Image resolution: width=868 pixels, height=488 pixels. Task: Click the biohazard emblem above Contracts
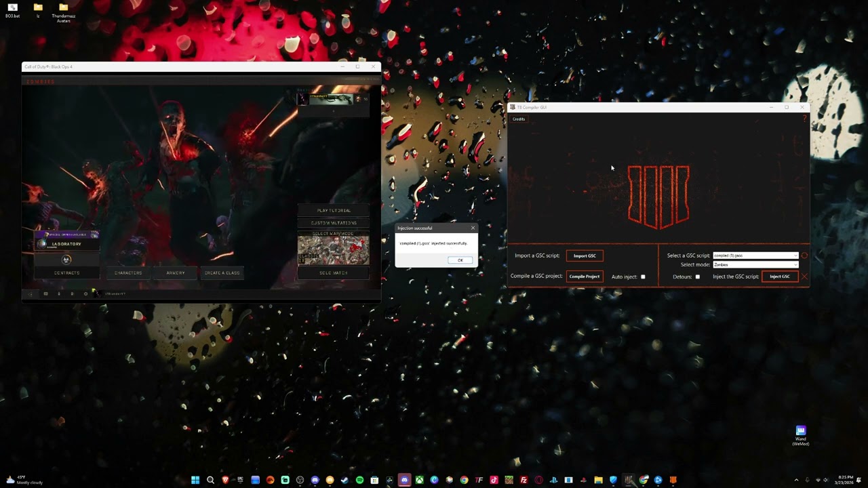66,260
